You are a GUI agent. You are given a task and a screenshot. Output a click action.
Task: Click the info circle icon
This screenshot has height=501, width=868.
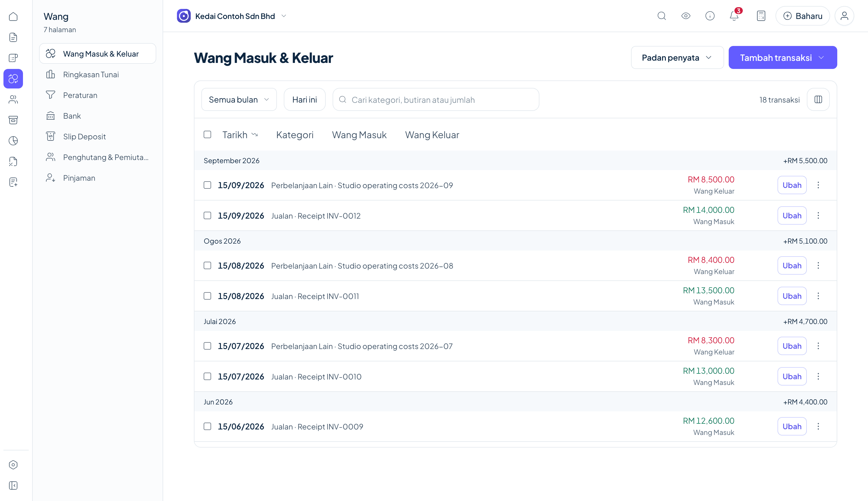click(x=710, y=16)
